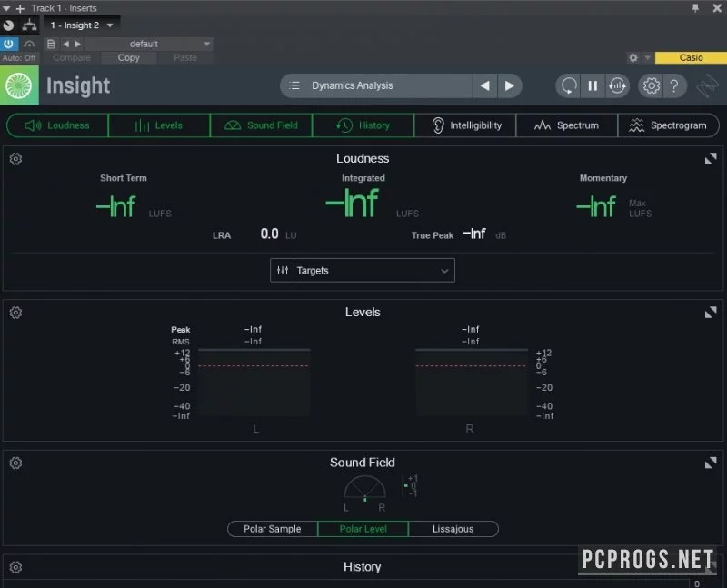This screenshot has width=727, height=588.
Task: Open the preset list icon
Action: (x=294, y=85)
